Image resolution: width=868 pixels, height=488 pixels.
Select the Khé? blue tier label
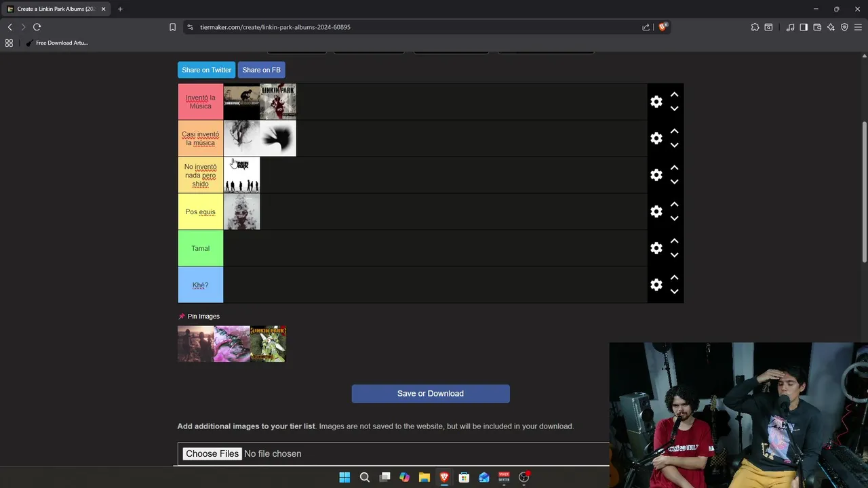(201, 285)
